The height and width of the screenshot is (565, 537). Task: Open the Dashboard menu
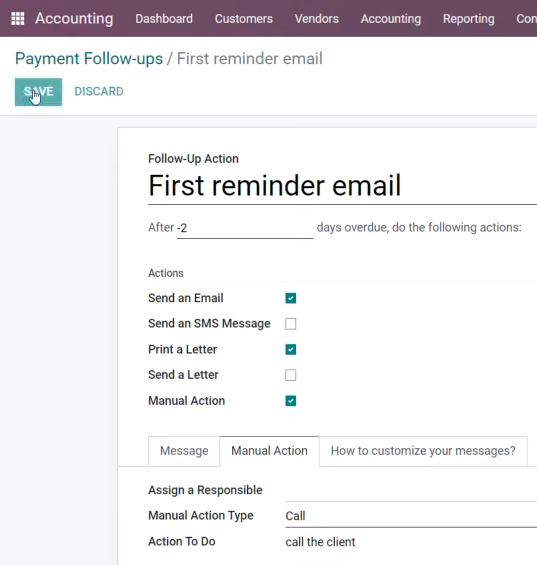click(164, 19)
